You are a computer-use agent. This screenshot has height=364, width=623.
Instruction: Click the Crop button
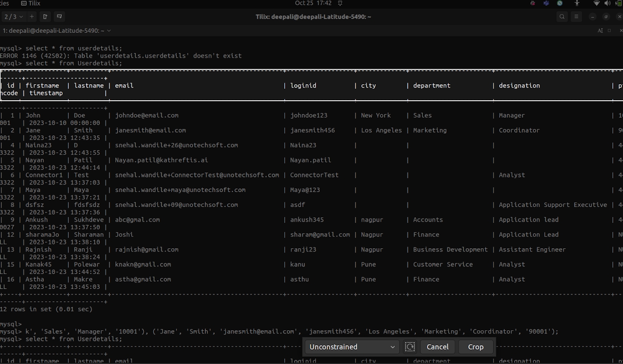[475, 347]
